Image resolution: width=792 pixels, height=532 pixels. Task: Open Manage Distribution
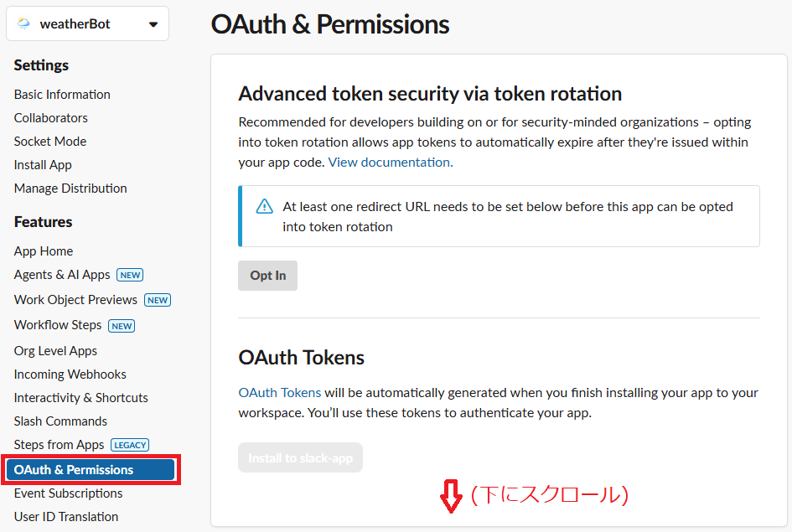click(70, 188)
